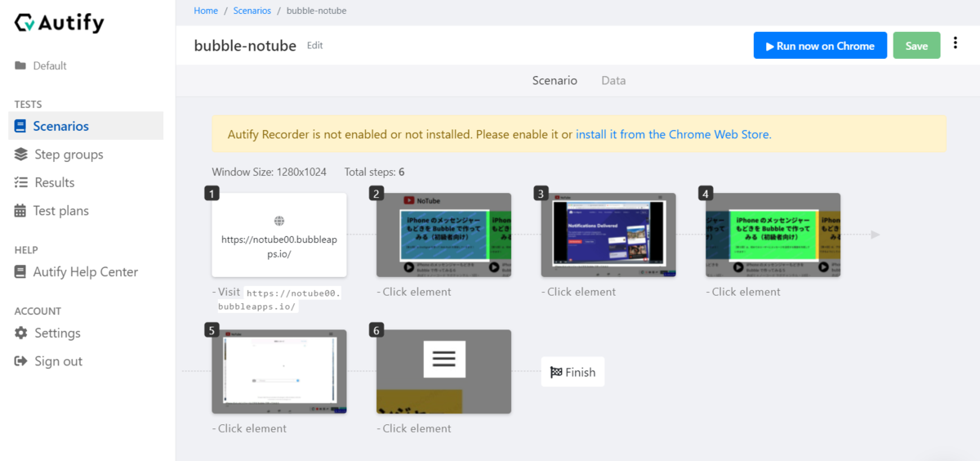This screenshot has height=461, width=980.
Task: Click 'Total steps: 6' text
Action: click(x=375, y=172)
